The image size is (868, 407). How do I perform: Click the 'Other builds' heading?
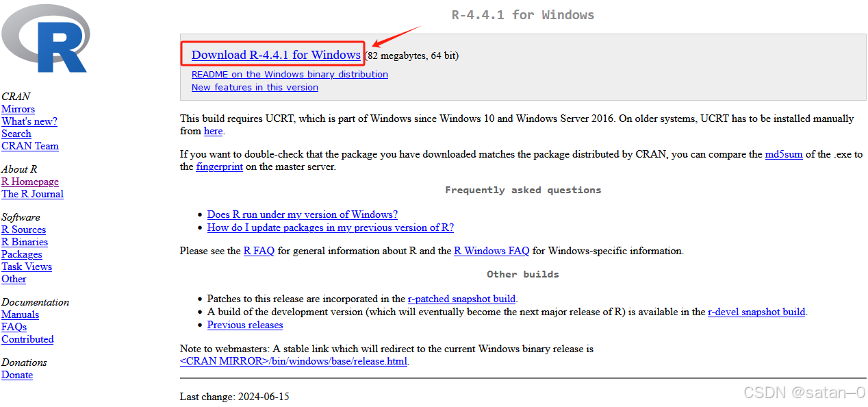pyautogui.click(x=523, y=274)
